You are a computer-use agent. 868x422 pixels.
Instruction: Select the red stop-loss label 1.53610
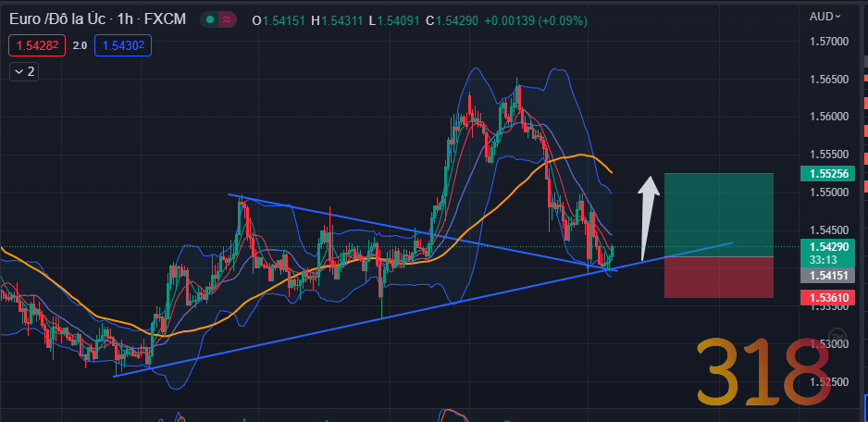(x=828, y=298)
